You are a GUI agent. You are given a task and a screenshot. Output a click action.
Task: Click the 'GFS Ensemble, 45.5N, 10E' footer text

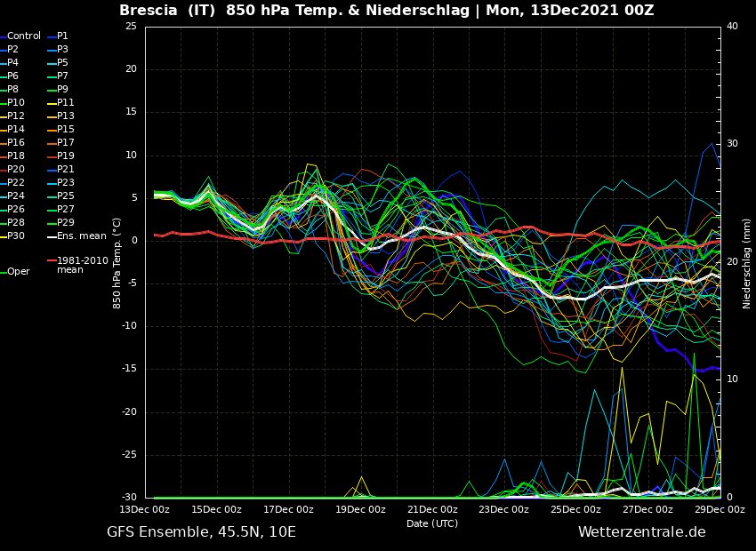tap(202, 532)
